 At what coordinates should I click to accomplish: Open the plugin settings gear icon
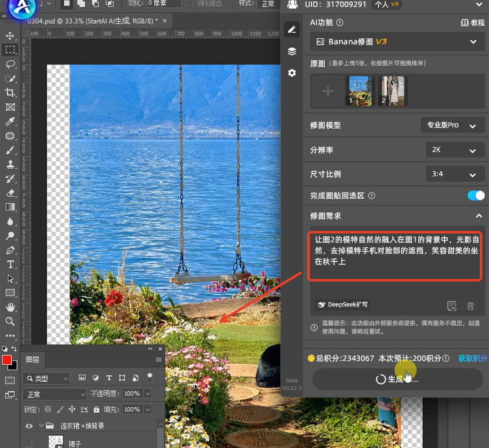[292, 73]
